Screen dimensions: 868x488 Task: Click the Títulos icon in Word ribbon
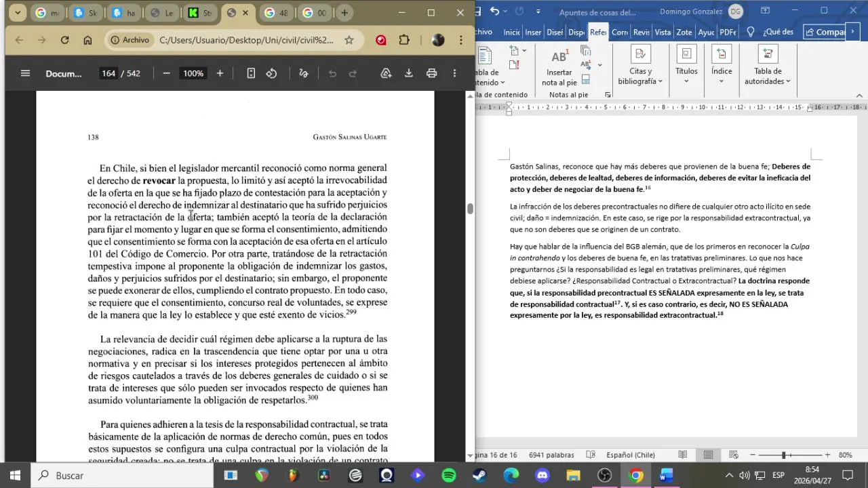[686, 54]
